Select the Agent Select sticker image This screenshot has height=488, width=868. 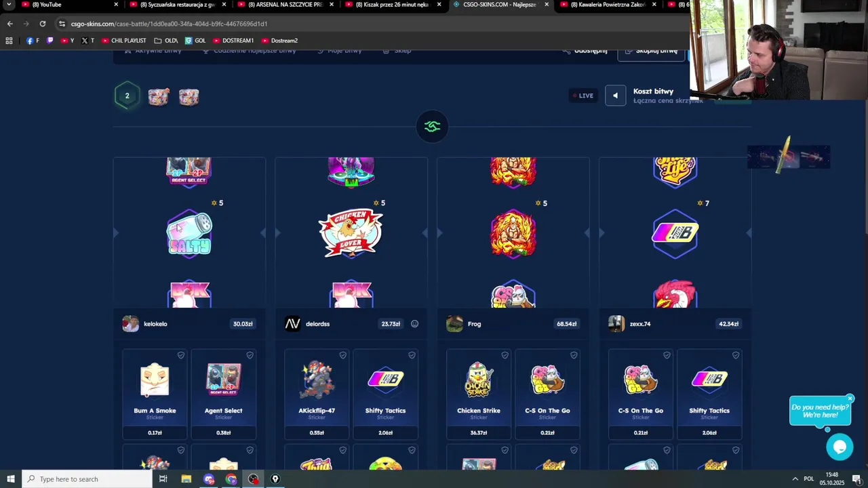pos(223,380)
